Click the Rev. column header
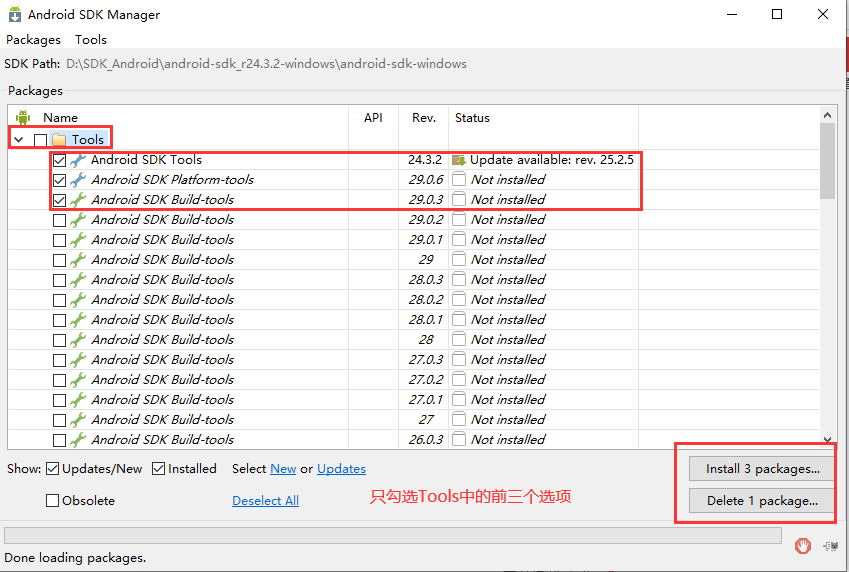The width and height of the screenshot is (849, 572). tap(424, 118)
